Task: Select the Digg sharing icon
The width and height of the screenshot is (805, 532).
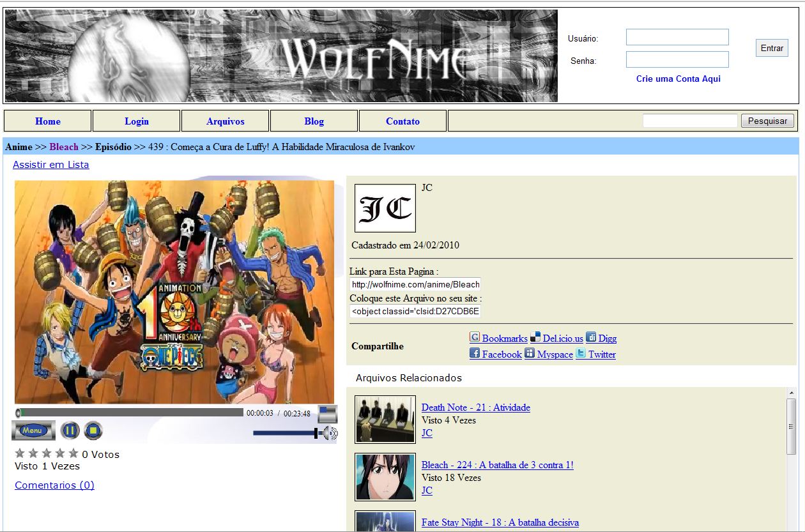Action: (x=591, y=337)
